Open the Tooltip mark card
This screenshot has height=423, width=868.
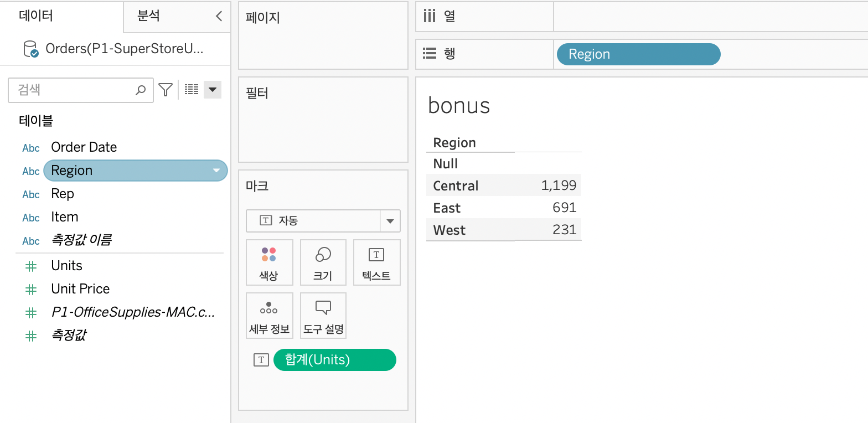pyautogui.click(x=323, y=316)
